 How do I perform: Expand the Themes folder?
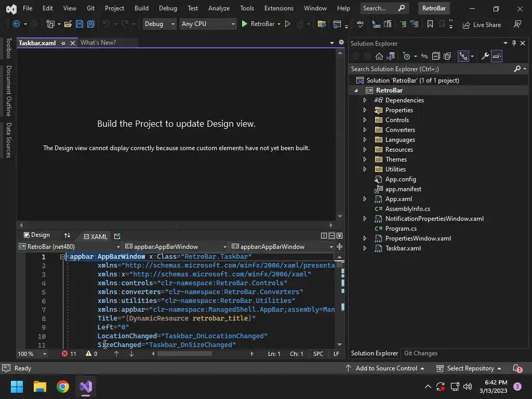365,159
